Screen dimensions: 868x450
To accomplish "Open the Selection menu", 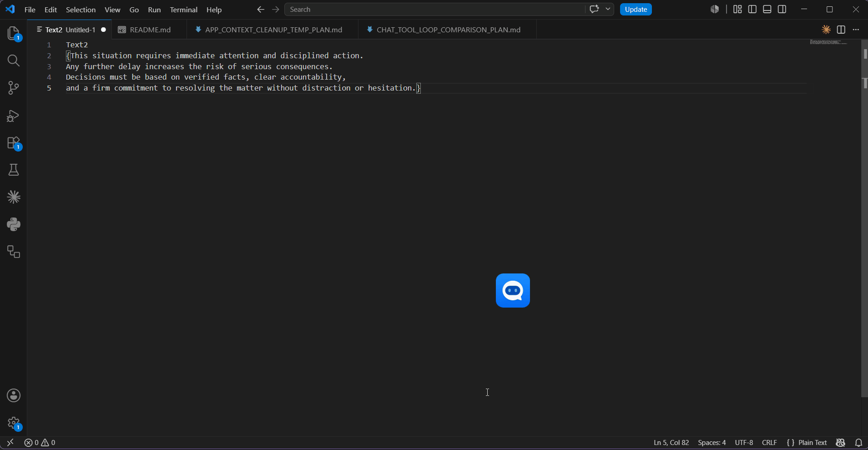I will click(81, 10).
